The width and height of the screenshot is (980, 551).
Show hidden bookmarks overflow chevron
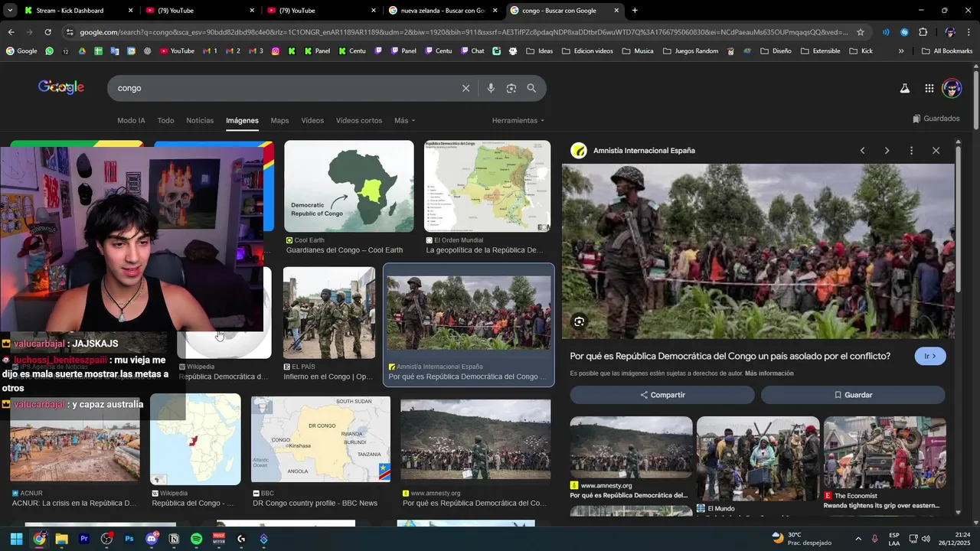coord(900,51)
